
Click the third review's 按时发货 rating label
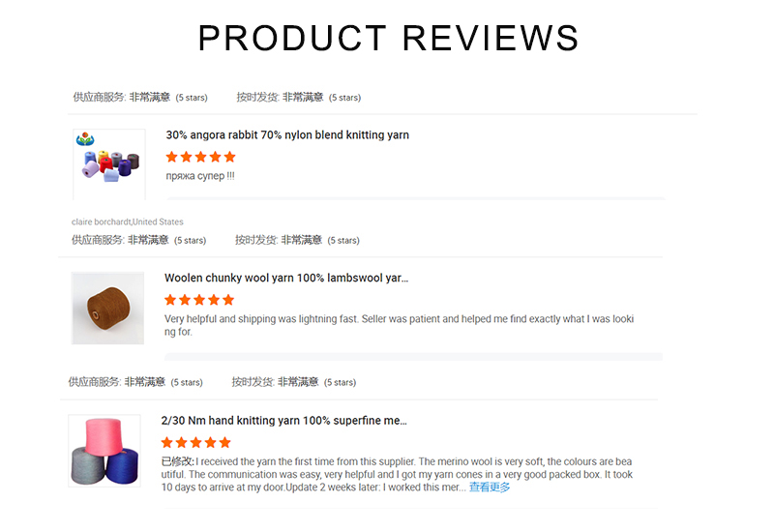pos(253,382)
